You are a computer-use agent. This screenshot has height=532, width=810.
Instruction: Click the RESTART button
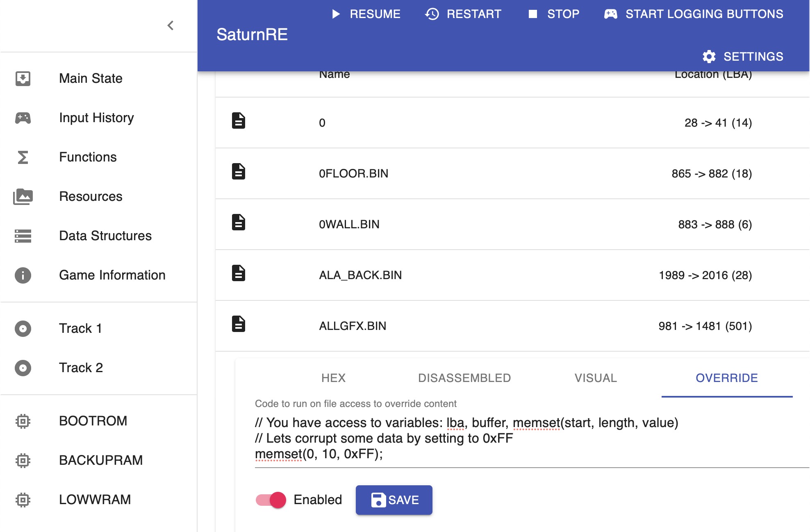[x=463, y=14]
